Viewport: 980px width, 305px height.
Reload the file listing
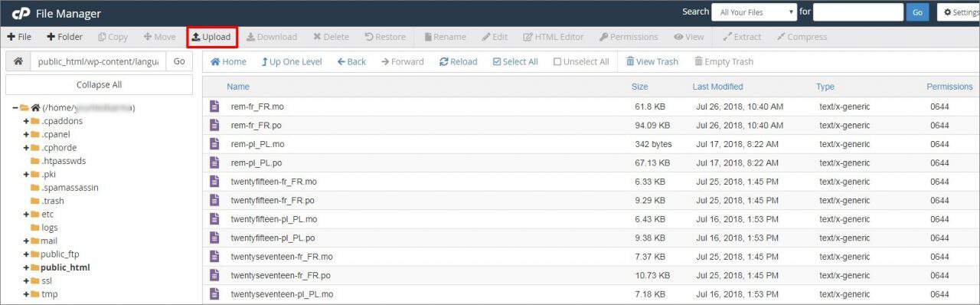[x=458, y=61]
